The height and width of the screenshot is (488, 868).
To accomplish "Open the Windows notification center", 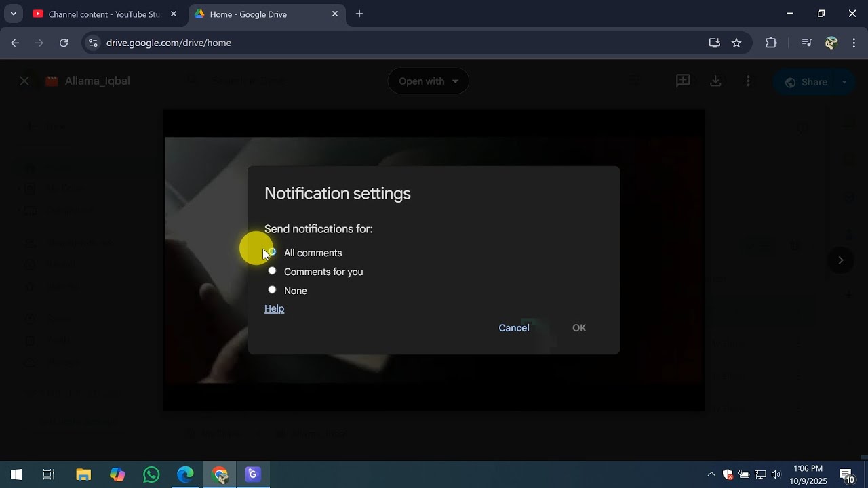I will coord(847,474).
